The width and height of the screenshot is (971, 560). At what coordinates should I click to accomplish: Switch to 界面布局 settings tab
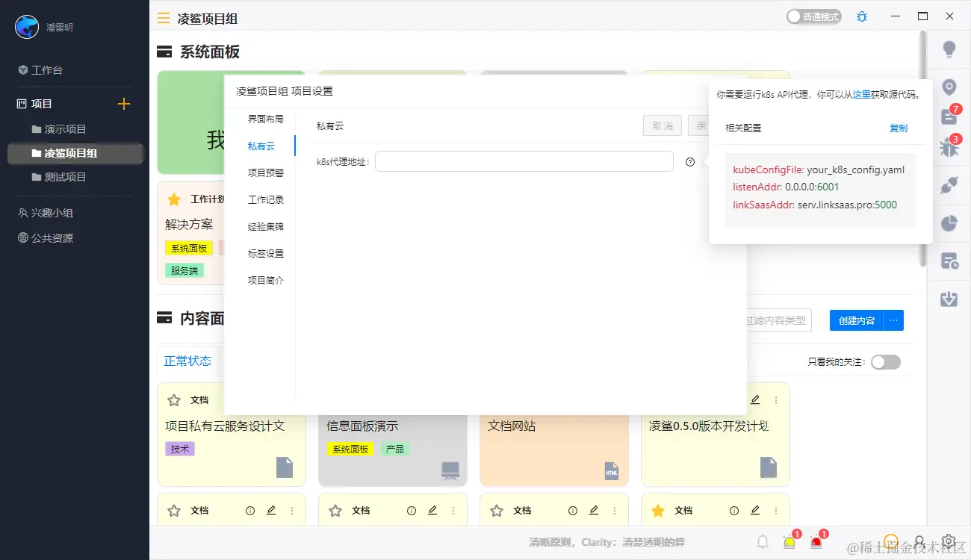coord(266,119)
